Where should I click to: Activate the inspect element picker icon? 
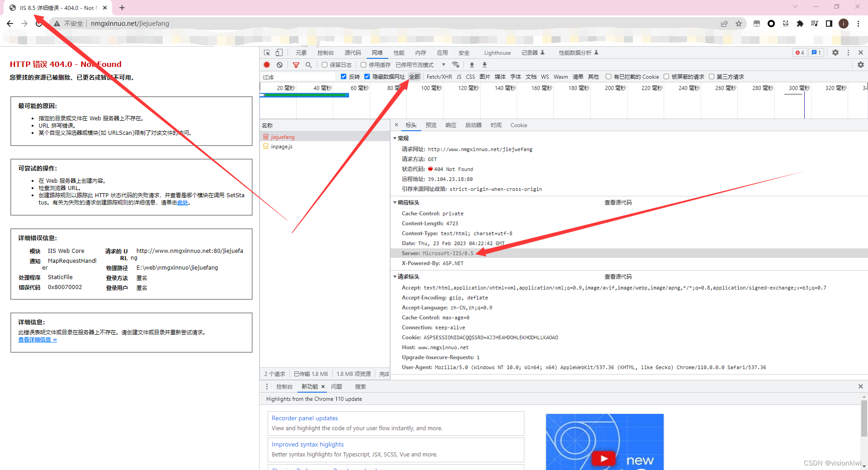(x=267, y=52)
